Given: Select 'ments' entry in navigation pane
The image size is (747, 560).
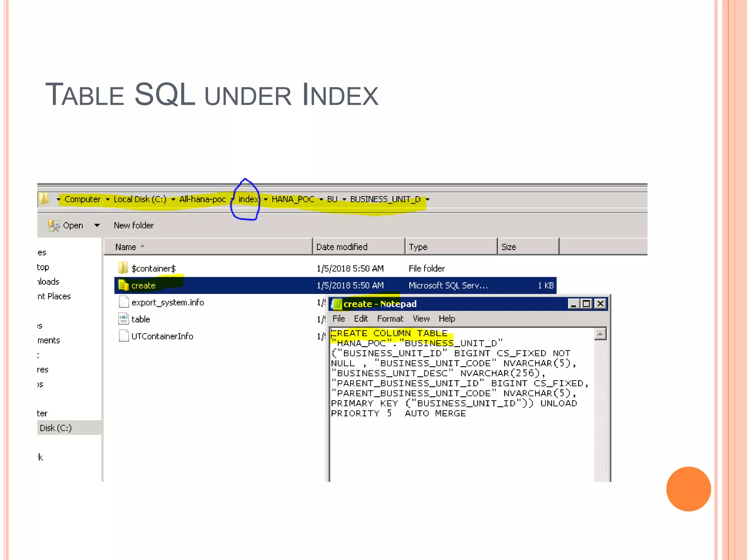Looking at the screenshot, I should tap(49, 340).
